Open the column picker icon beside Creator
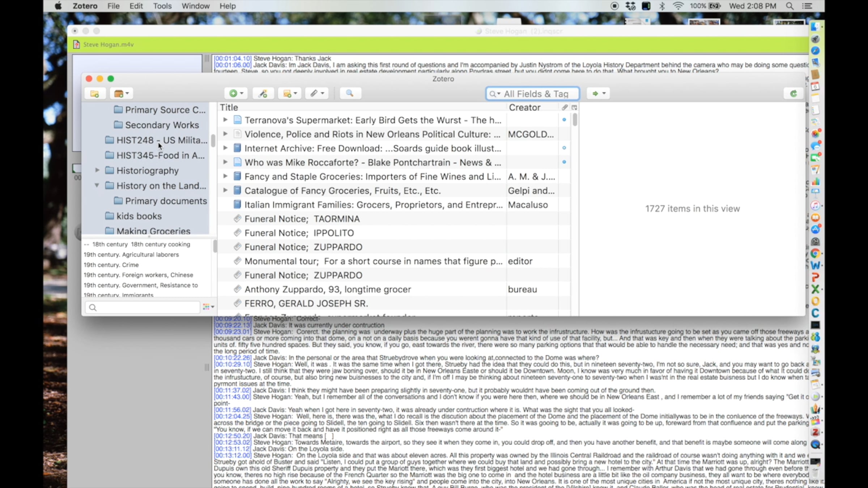This screenshot has height=488, width=868. (574, 107)
